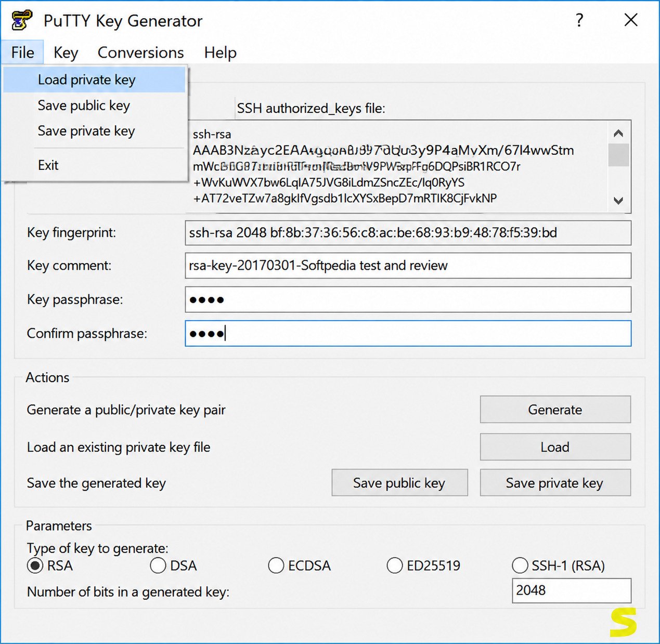Click the PuTTY Key Generator title bar icon
Viewport: 660px width, 644px height.
pos(22,21)
